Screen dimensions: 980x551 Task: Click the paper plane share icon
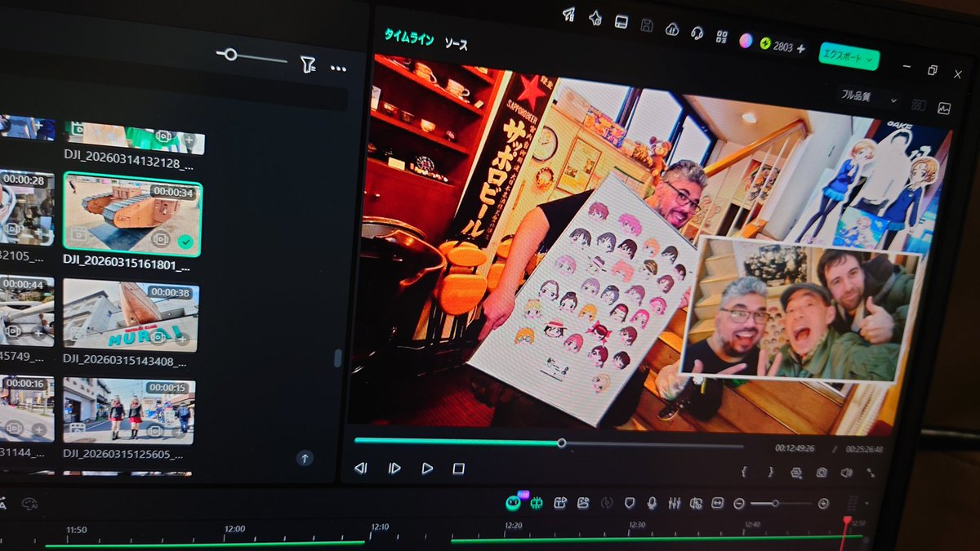569,14
